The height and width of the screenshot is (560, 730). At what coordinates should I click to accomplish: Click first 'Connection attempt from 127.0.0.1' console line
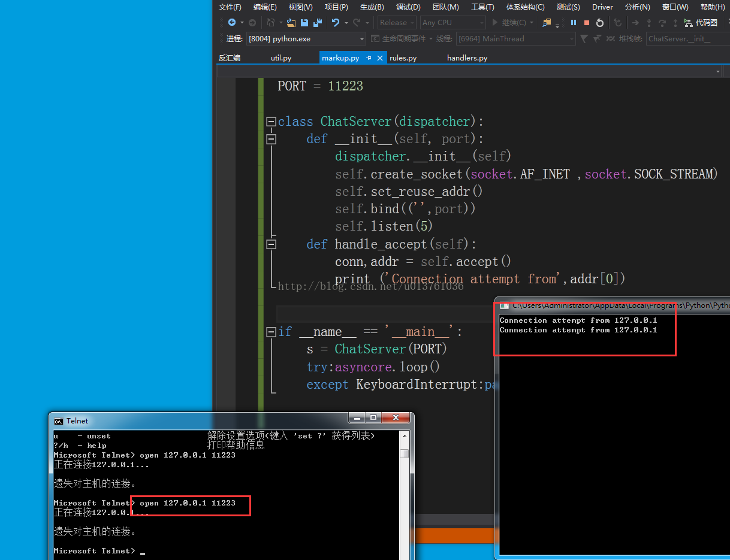(x=578, y=320)
